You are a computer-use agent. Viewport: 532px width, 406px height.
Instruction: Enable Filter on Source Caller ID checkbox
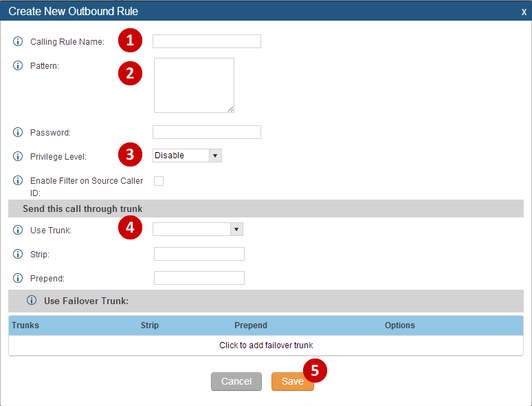click(159, 181)
